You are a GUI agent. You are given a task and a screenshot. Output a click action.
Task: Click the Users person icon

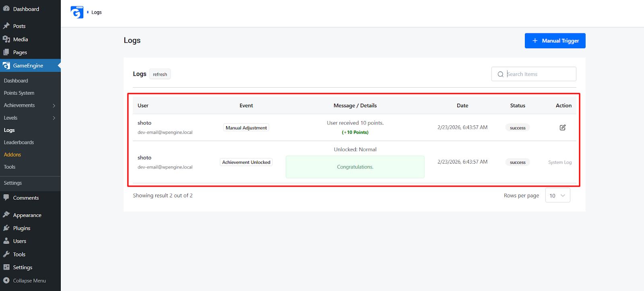[x=6, y=241]
